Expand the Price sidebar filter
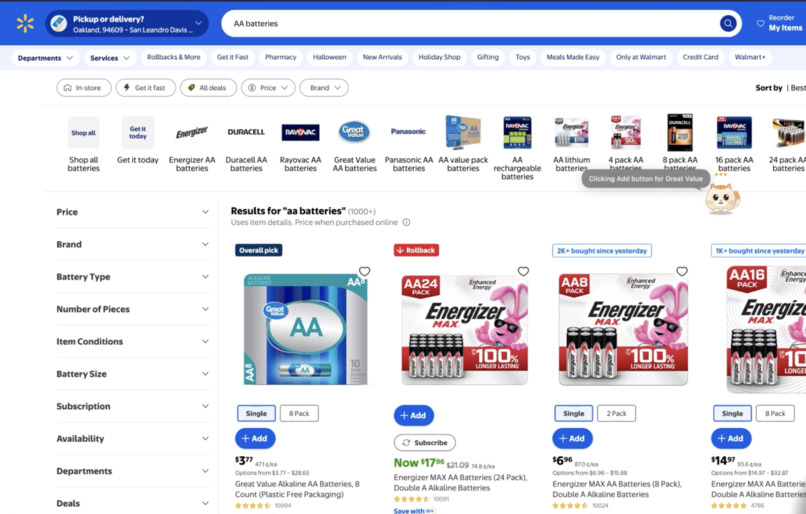The width and height of the screenshot is (806, 514). 133,212
